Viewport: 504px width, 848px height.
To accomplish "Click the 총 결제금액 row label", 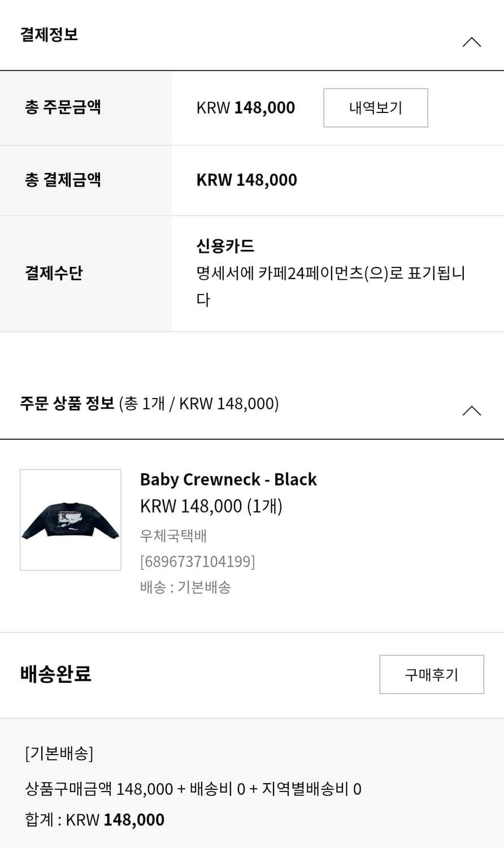I will 63,180.
